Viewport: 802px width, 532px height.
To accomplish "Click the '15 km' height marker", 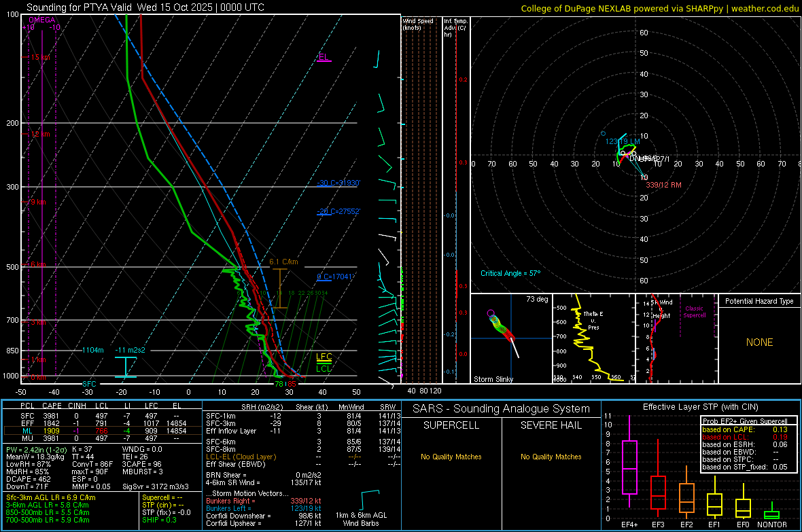I will point(40,57).
